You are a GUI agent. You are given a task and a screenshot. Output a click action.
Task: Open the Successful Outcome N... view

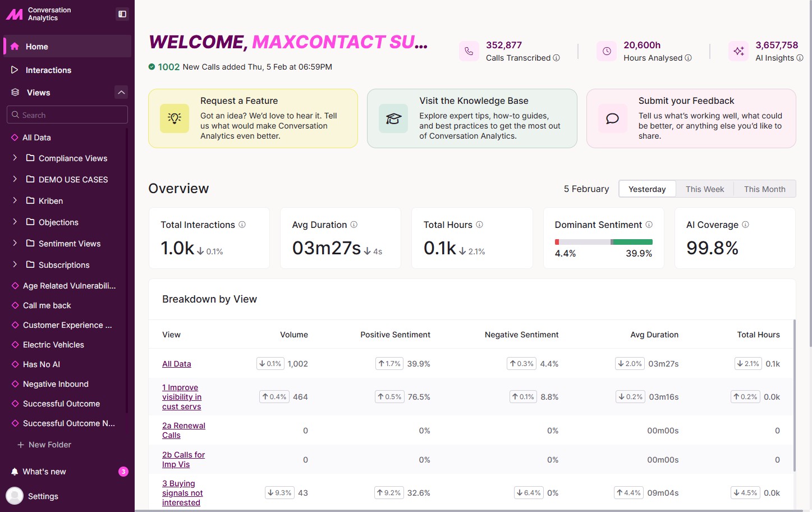pyautogui.click(x=68, y=423)
